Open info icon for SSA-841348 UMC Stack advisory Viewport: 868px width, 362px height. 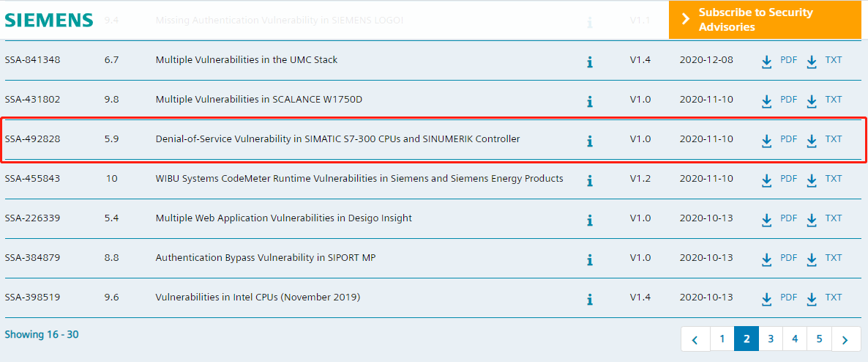click(x=590, y=62)
